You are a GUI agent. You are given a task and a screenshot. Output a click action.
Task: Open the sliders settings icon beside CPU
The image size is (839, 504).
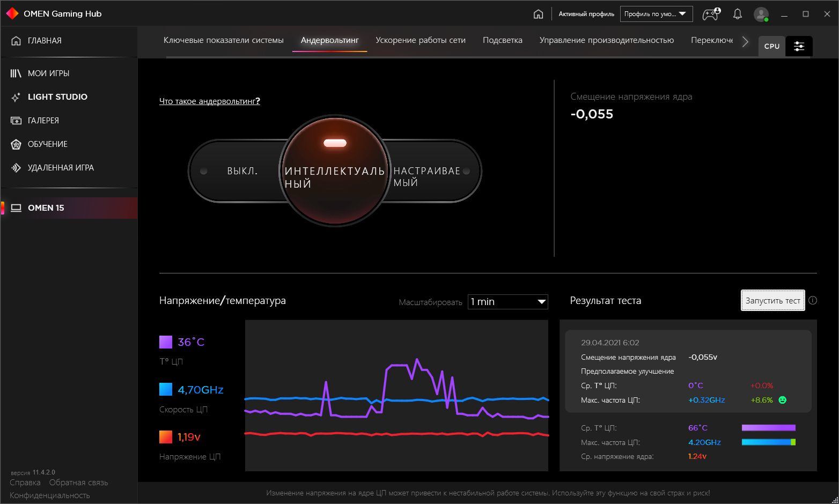(x=799, y=46)
